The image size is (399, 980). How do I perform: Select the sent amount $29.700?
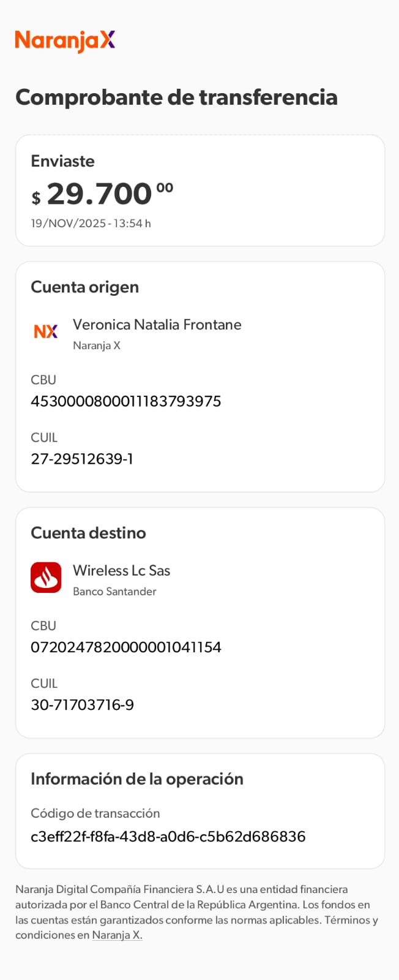coord(102,194)
